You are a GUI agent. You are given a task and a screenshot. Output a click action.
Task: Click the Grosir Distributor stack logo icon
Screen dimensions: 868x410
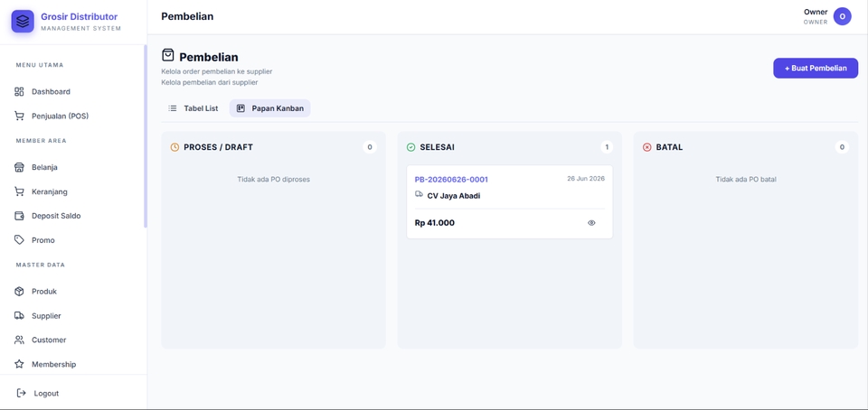pos(23,22)
